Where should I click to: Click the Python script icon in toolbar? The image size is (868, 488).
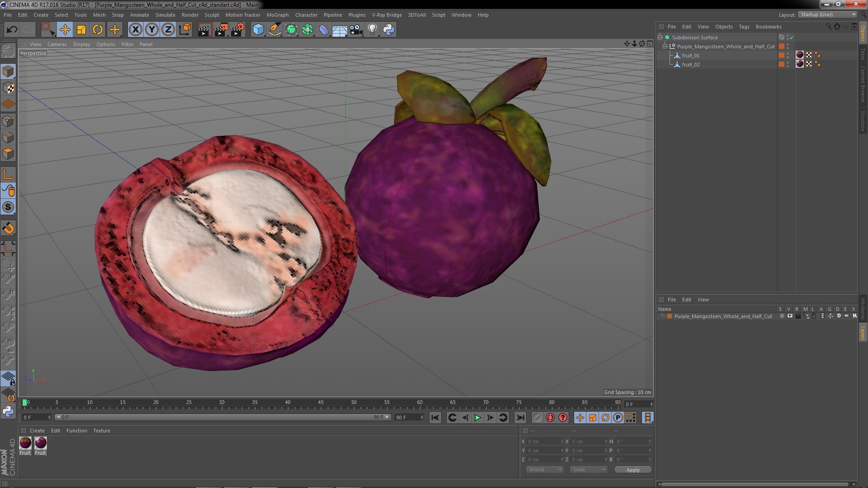(389, 30)
